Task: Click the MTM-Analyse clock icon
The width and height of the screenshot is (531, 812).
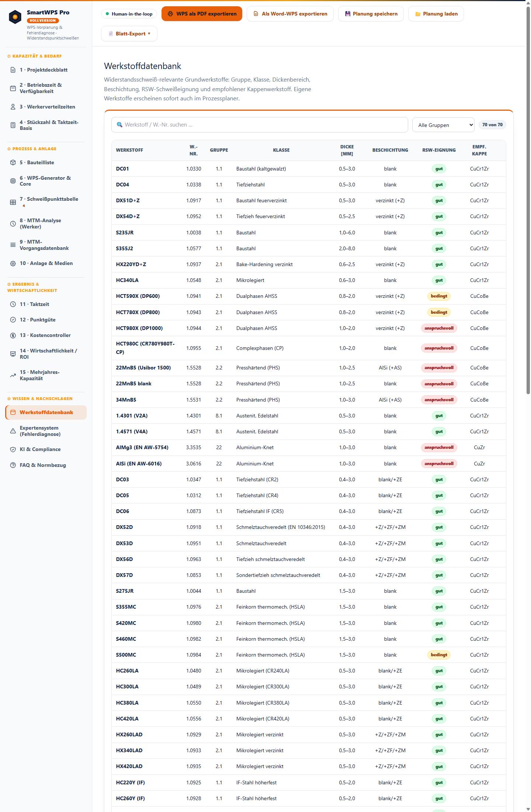Action: point(13,224)
